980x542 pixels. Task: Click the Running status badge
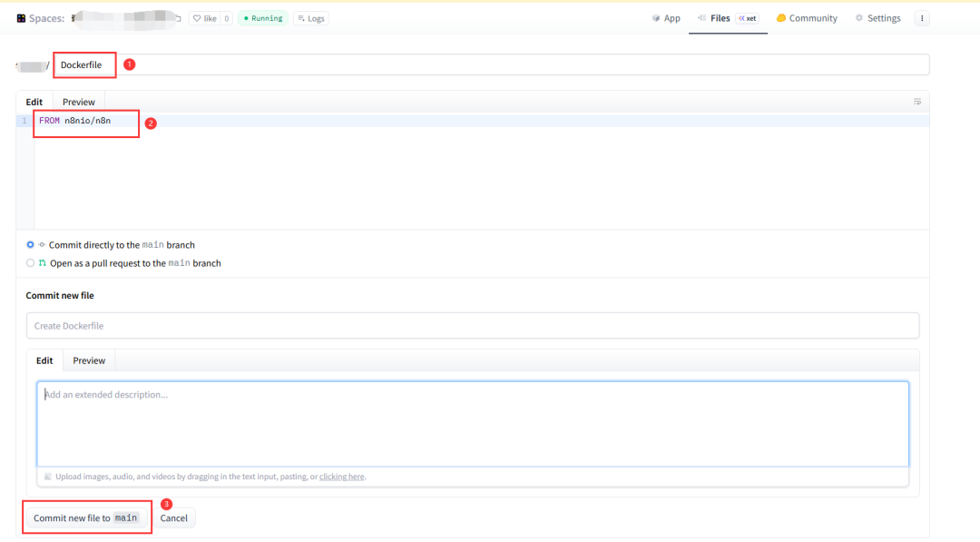(262, 18)
